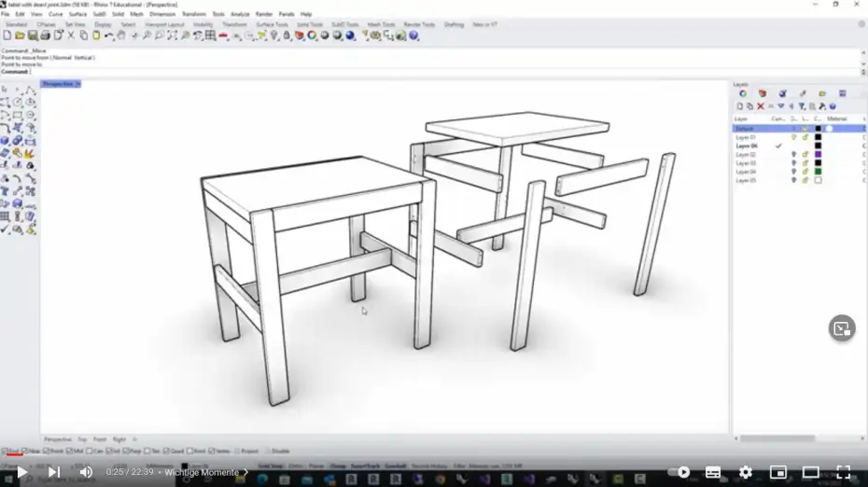The height and width of the screenshot is (487, 868).
Task: Click the Print icon in the toolbar
Action: (45, 35)
